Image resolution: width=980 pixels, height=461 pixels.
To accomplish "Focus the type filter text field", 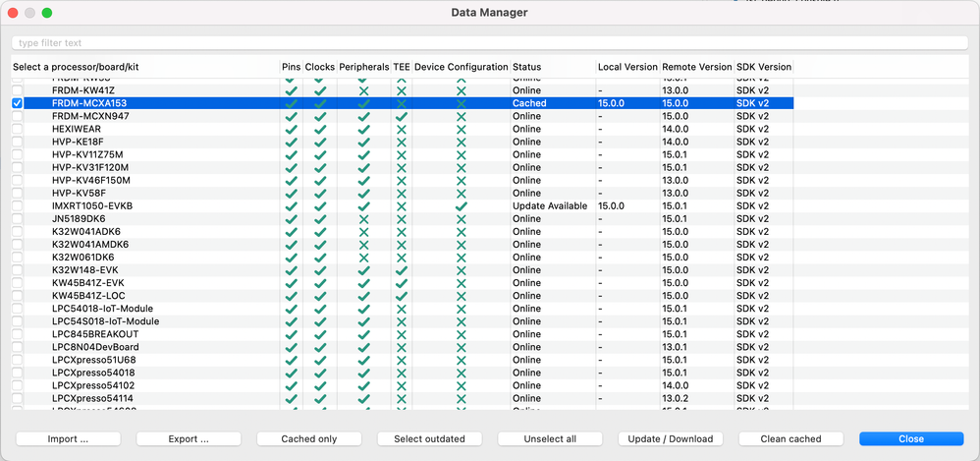I will (x=489, y=43).
